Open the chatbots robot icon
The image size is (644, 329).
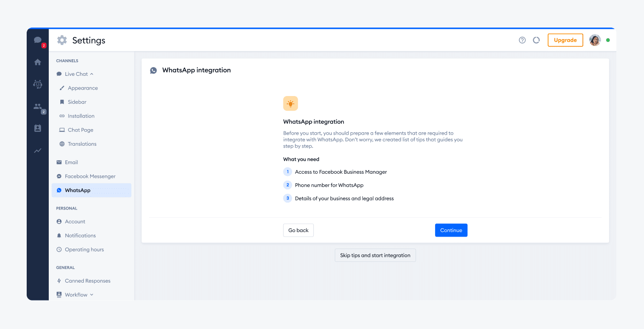point(38,84)
